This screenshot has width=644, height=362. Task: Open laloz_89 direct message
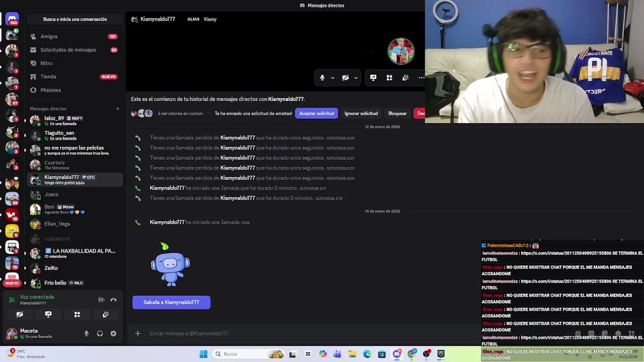click(74, 121)
